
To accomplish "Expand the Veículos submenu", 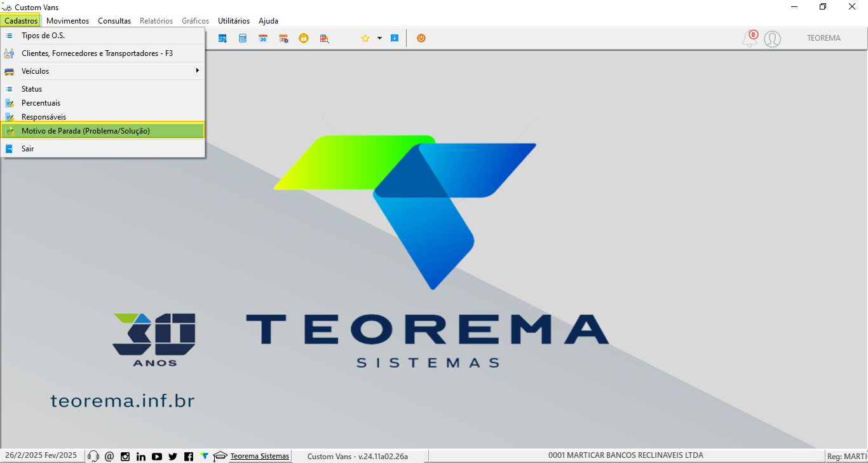I will (103, 71).
